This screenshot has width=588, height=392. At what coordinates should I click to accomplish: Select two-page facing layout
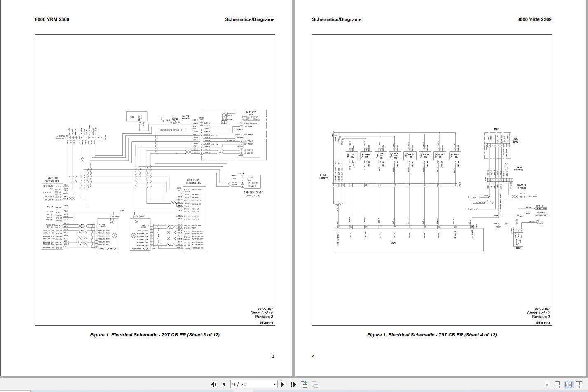[568, 385]
